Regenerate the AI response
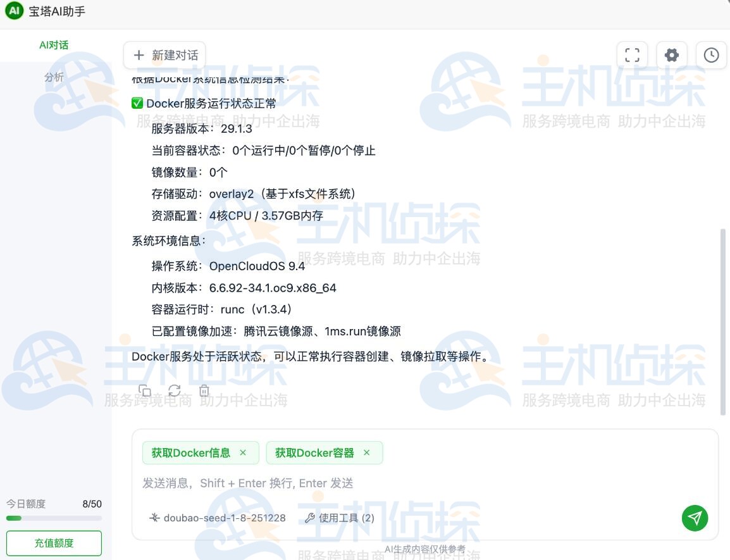Screen dimensions: 730x560 click(175, 391)
